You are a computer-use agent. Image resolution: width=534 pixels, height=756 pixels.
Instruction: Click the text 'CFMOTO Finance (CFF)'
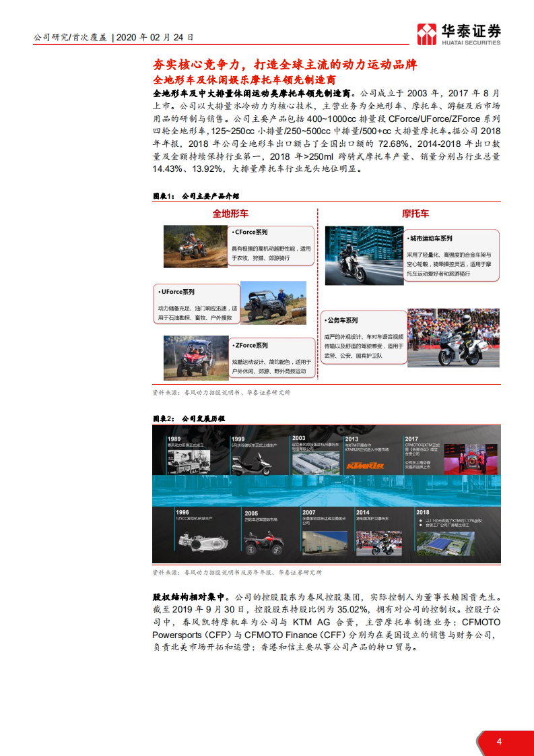point(296,635)
